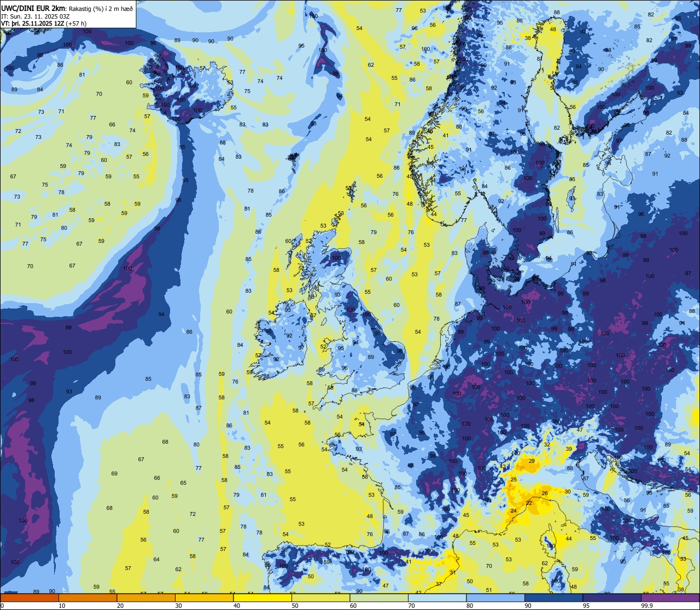The image size is (700, 610).
Task: Click the humidity value '29' on the map
Action: click(532, 461)
